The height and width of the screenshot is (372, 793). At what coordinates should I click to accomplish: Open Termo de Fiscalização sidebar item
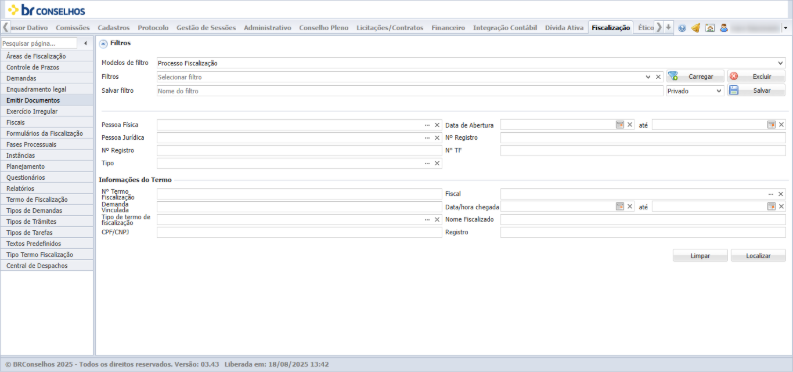(47, 200)
